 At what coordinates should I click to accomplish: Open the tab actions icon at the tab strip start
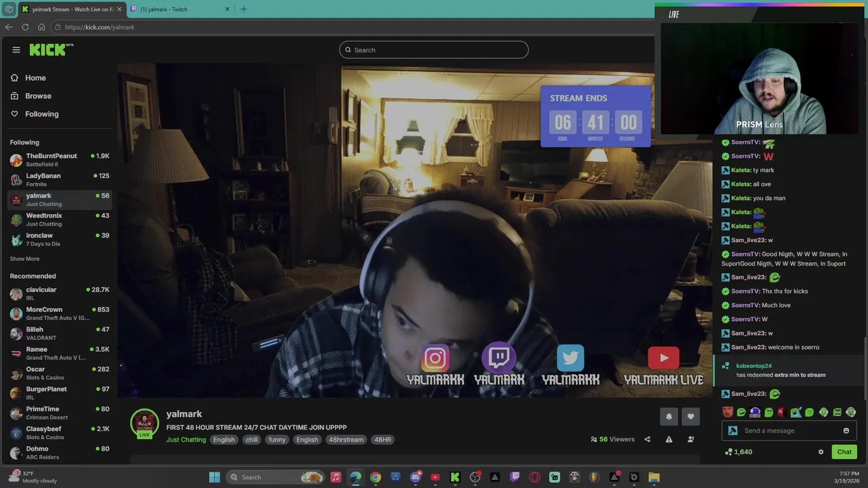tap(8, 9)
